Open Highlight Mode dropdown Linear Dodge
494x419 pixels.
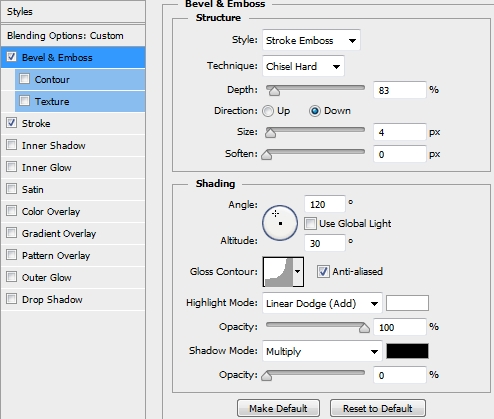322,303
